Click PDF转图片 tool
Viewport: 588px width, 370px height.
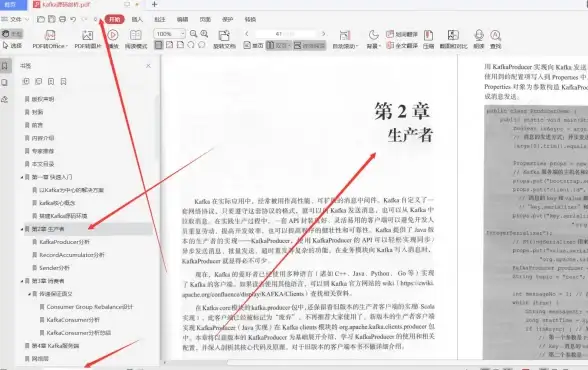click(x=88, y=39)
